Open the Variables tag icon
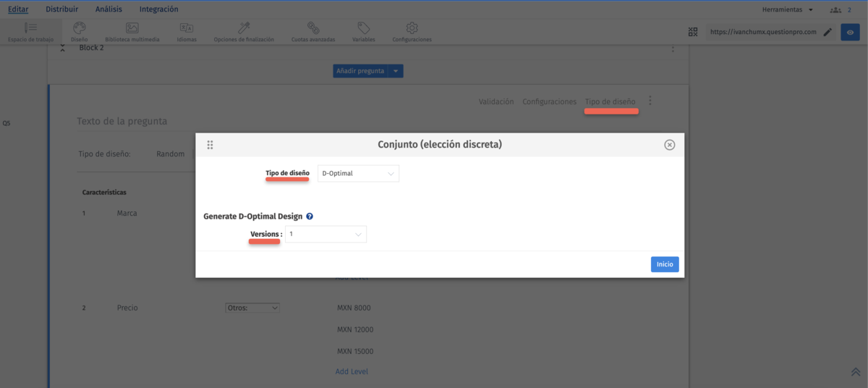Viewport: 868px width, 388px height. click(364, 28)
